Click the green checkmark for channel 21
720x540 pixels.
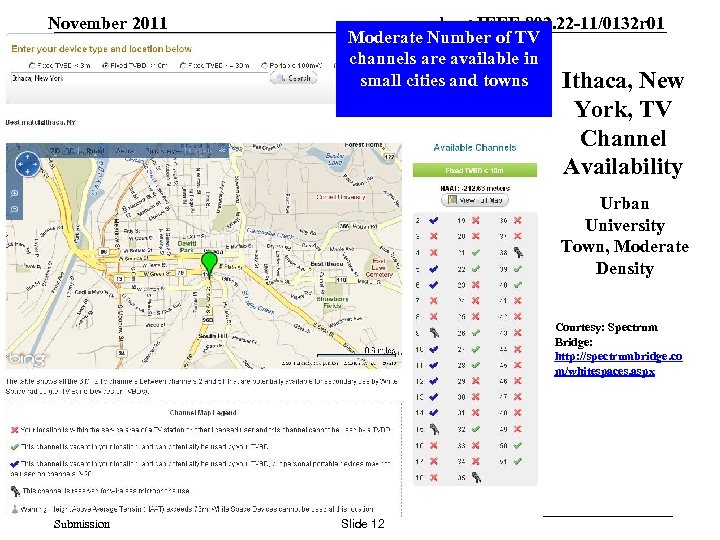point(476,253)
